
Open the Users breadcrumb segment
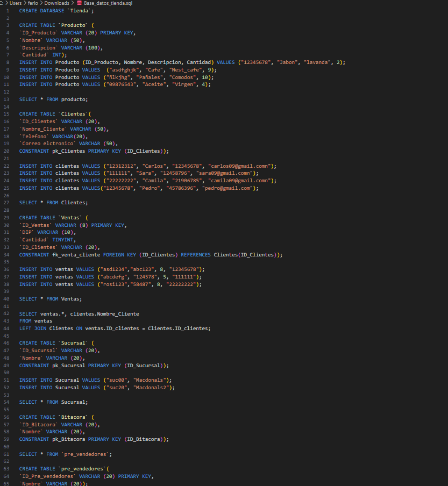click(16, 3)
